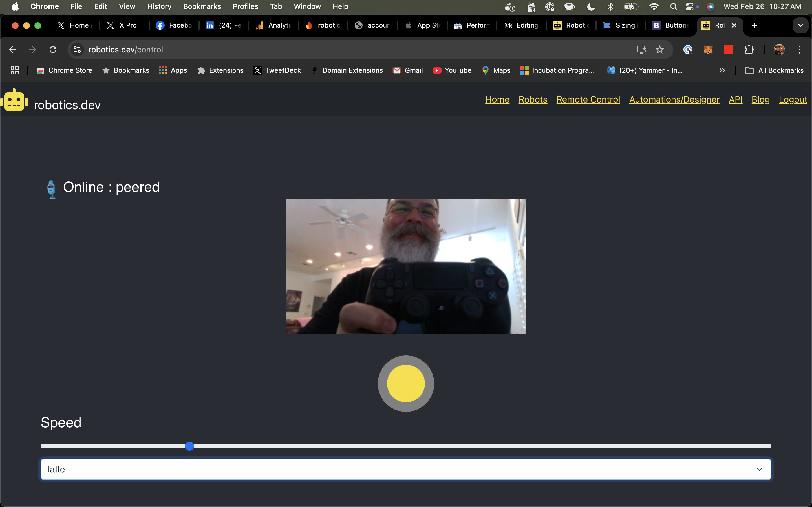Open the Profiles menu
812x507 pixels.
[x=245, y=6]
